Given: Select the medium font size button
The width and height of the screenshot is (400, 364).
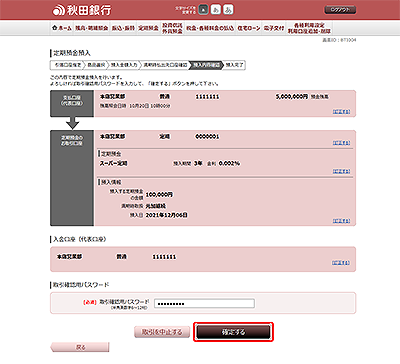Looking at the screenshot, I should (x=216, y=10).
